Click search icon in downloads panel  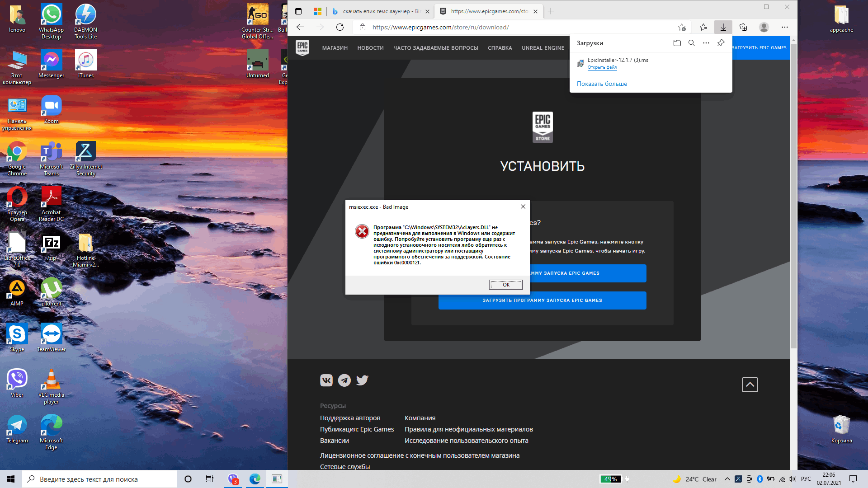(x=691, y=42)
